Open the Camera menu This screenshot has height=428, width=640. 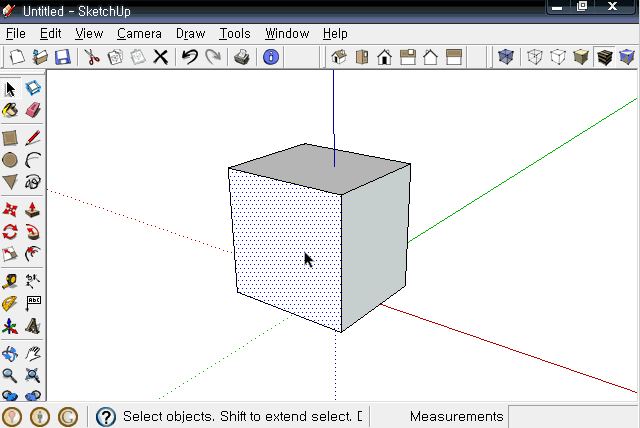tap(139, 33)
